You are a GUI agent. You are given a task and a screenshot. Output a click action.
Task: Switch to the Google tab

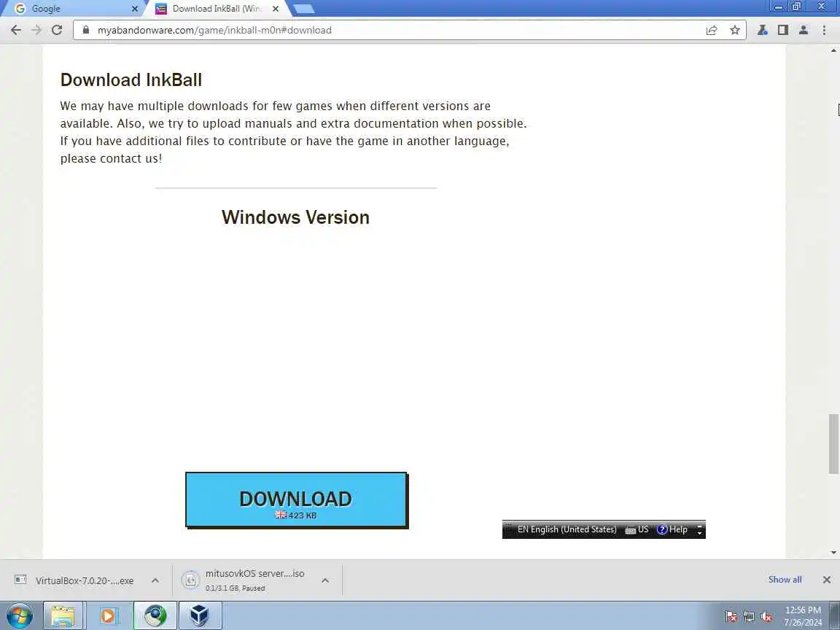click(72, 9)
